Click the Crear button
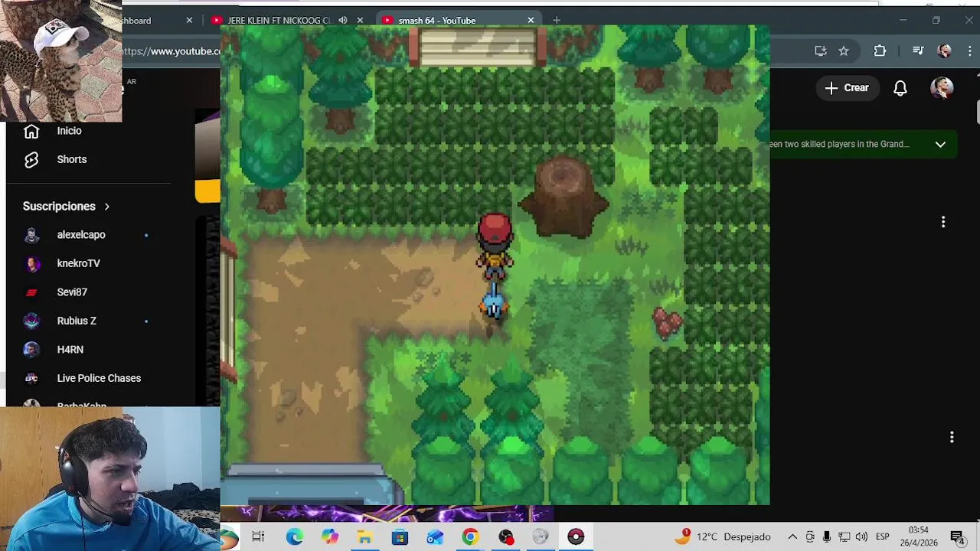Image resolution: width=980 pixels, height=551 pixels. coord(847,88)
